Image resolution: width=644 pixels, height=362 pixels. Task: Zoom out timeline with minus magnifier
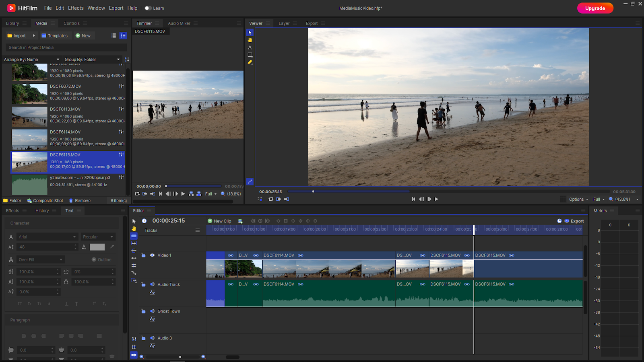[x=142, y=357]
